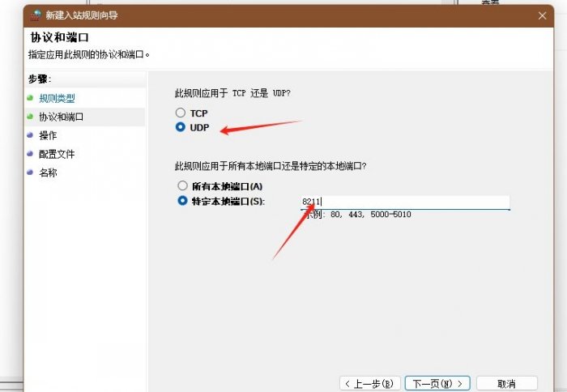This screenshot has width=567, height=392.
Task: Go back with 上一步(B) button
Action: tap(369, 383)
